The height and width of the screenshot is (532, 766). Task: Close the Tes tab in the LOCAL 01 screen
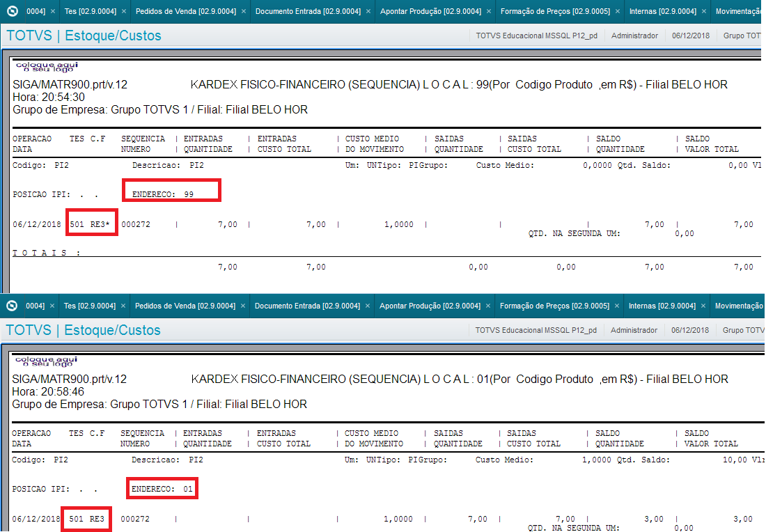[x=123, y=306]
